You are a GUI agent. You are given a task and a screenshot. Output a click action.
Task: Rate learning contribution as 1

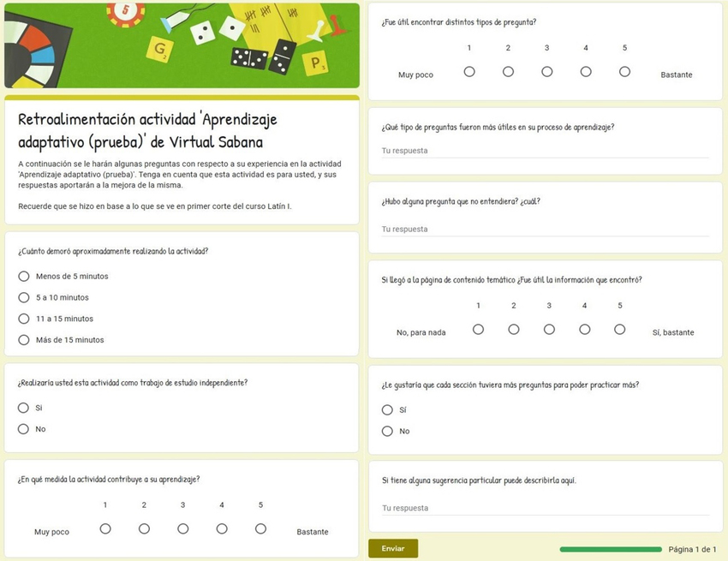(x=105, y=529)
